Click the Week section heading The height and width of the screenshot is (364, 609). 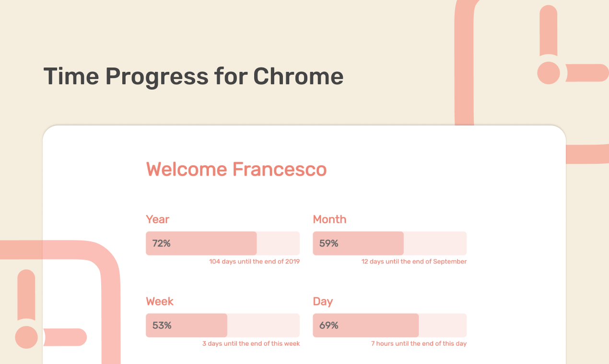160,301
